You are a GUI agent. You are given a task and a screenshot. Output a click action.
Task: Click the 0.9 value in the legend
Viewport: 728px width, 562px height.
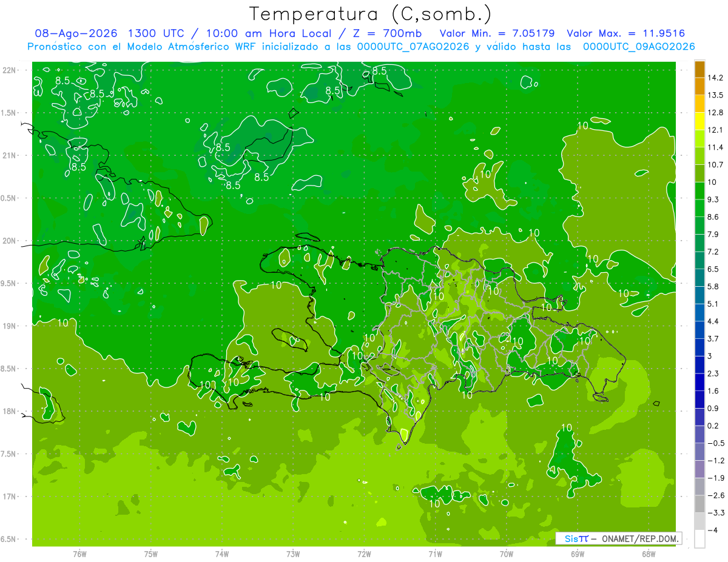713,408
